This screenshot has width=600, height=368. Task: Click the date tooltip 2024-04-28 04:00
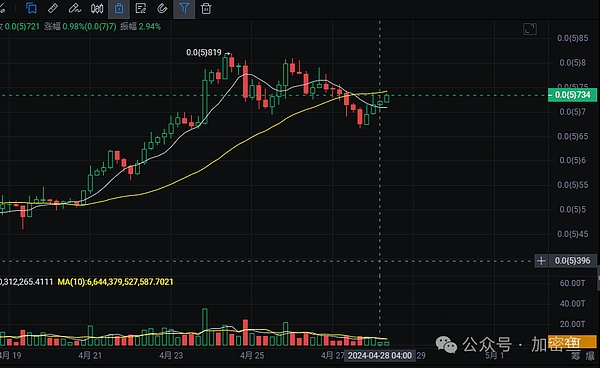pyautogui.click(x=380, y=355)
